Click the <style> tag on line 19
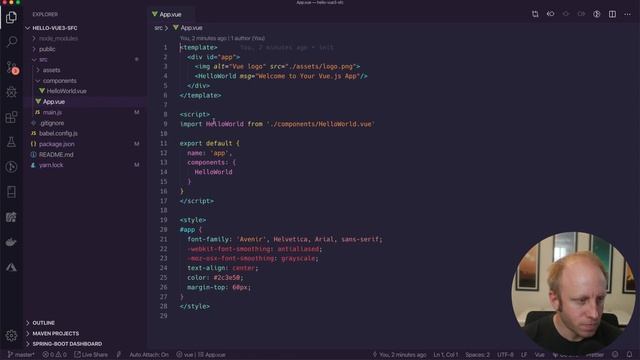The image size is (640, 360). pyautogui.click(x=193, y=220)
